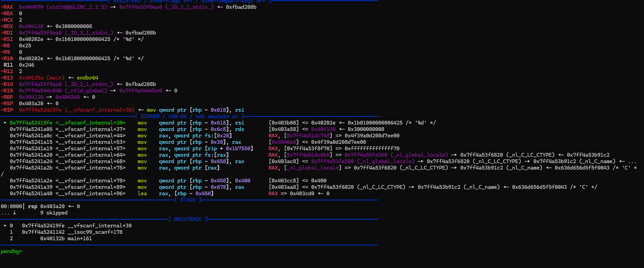Click the <__vfscanf_internal+75> disassembly label
Viewport: 644px width, 268px height.
pyautogui.click(x=90, y=168)
